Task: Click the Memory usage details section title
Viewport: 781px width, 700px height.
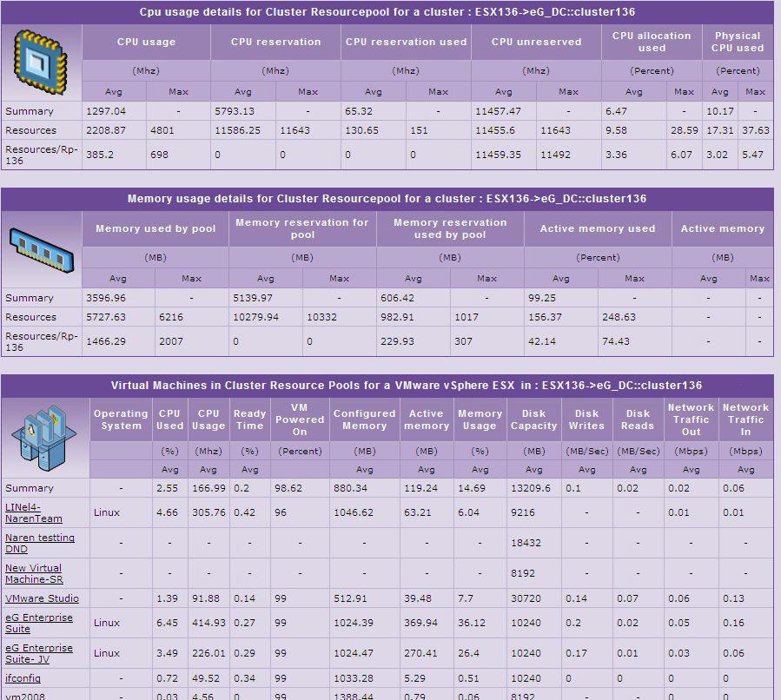Action: (x=387, y=199)
